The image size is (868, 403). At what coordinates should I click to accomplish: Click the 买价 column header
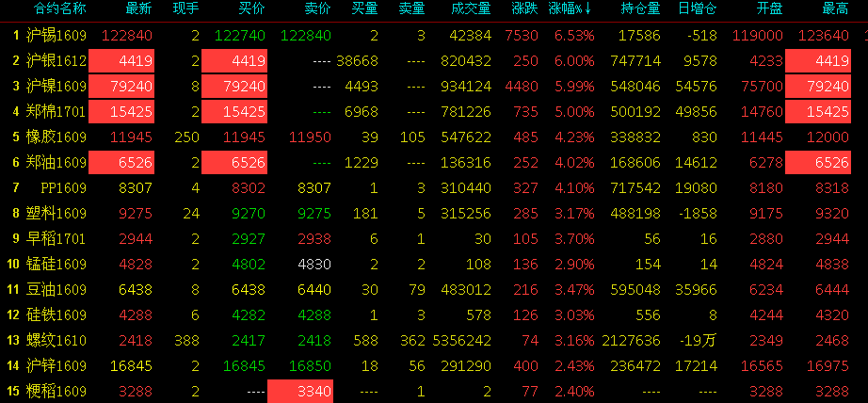coord(252,8)
